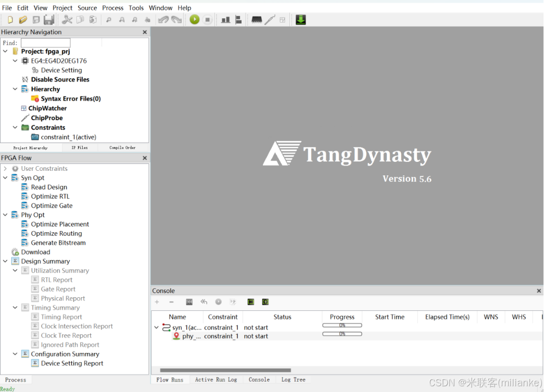This screenshot has width=544, height=392.
Task: Click the WNS column header
Action: [490, 317]
